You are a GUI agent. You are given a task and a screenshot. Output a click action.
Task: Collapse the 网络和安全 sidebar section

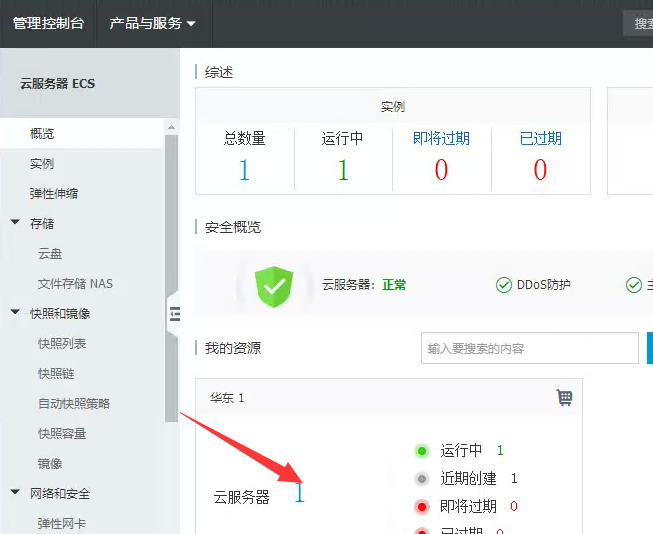15,493
